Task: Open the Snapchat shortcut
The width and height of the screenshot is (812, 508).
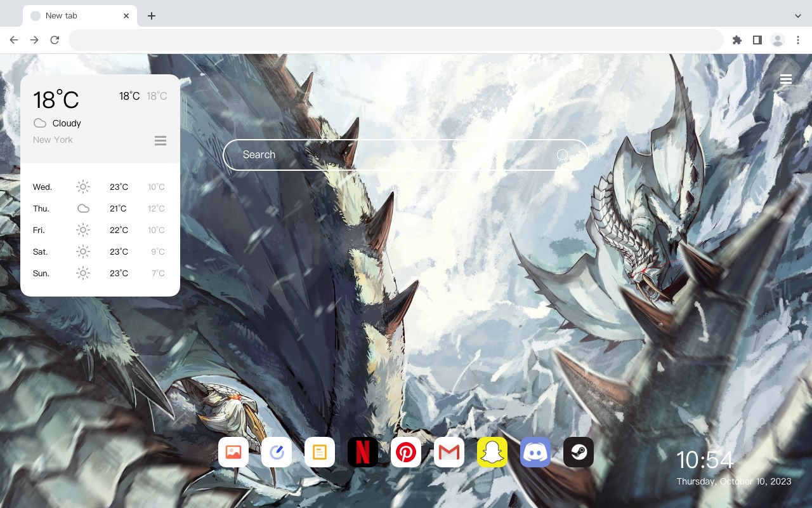Action: coord(492,452)
